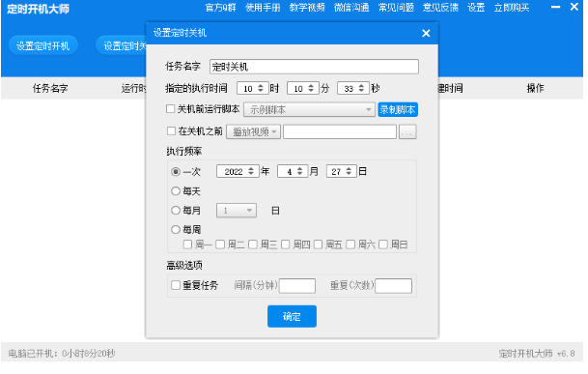Check the 周五 checkbox

click(318, 245)
